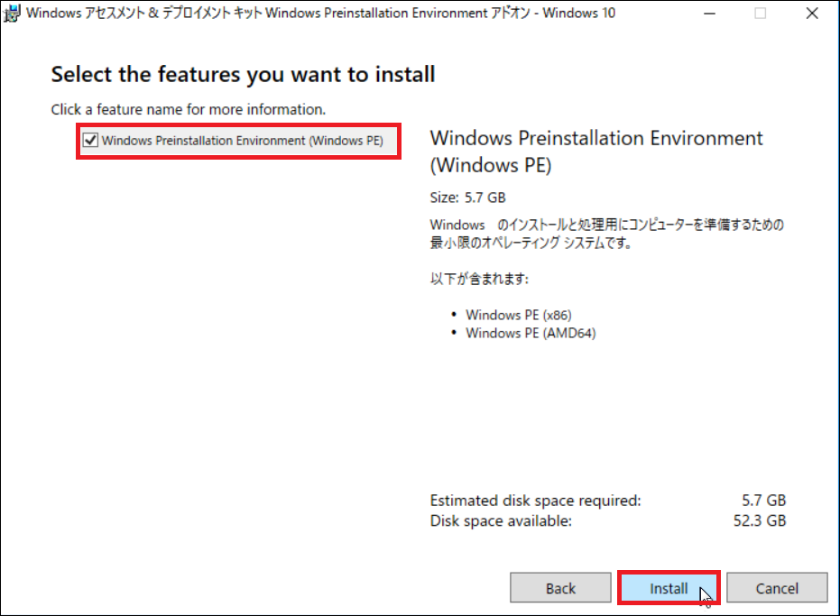The width and height of the screenshot is (840, 616).
Task: Click the large Windows PE title in the details pane
Action: tap(596, 152)
